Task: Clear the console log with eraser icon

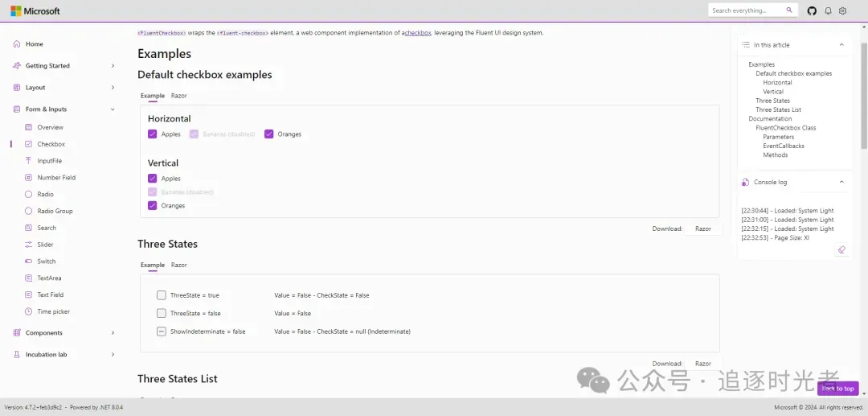Action: tap(842, 249)
